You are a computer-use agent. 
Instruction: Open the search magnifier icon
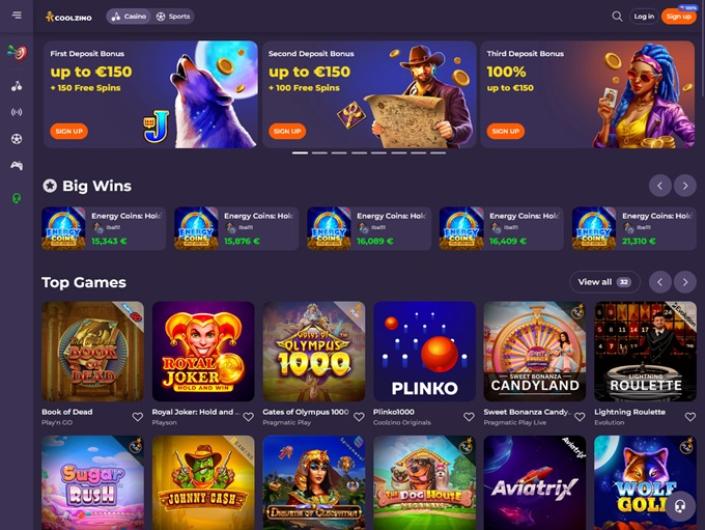pyautogui.click(x=617, y=17)
